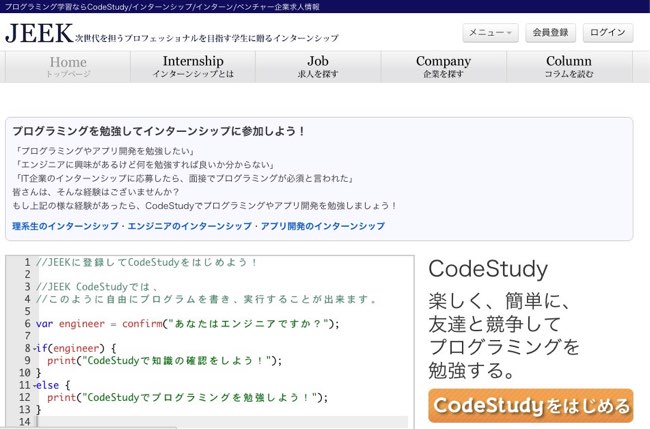Switch to the Company tab
The width and height of the screenshot is (650, 429).
tap(444, 67)
